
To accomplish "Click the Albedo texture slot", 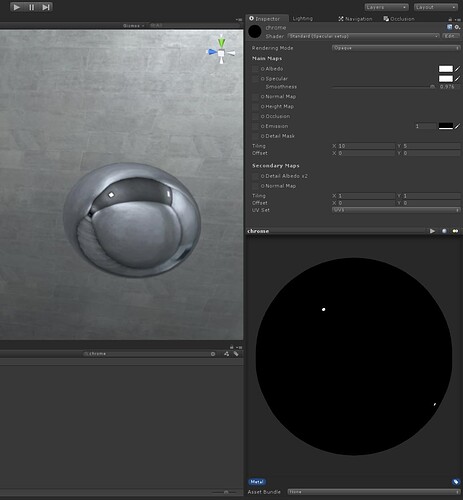I will tap(255, 69).
